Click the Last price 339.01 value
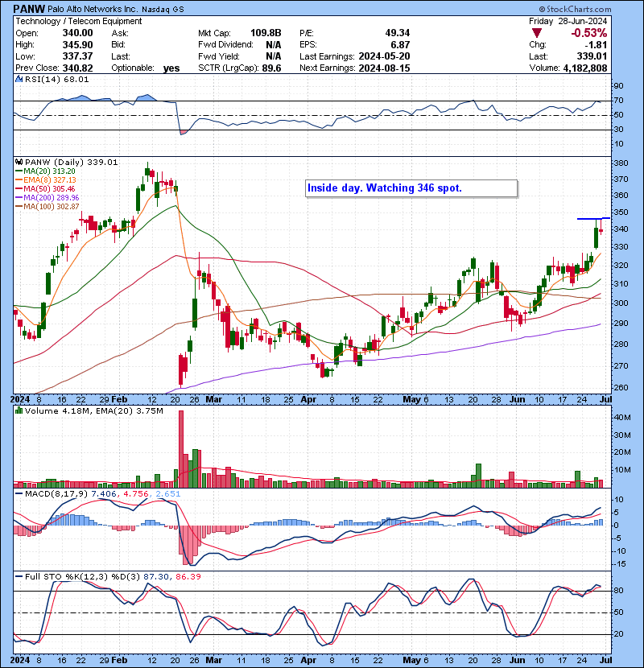644x668 pixels. [x=591, y=56]
